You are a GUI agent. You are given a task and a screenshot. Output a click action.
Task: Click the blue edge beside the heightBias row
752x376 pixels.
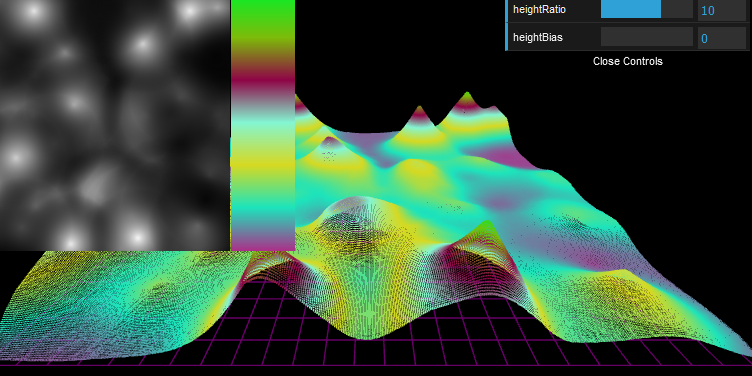point(506,36)
